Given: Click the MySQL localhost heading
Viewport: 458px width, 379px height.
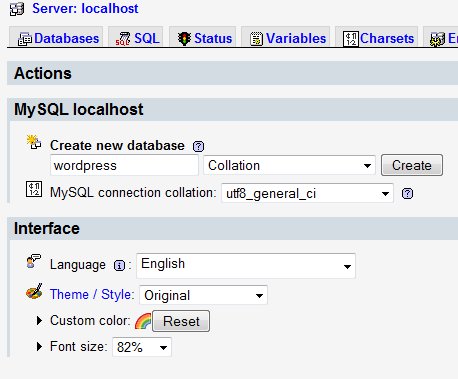Looking at the screenshot, I should point(79,109).
